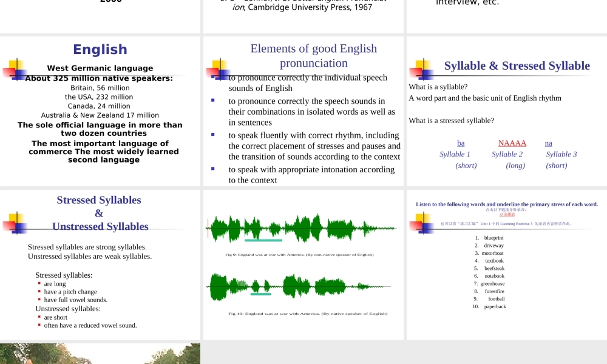Select the 'Stressed Syllables & Unstressed Syllables' heading
Screen dimensions: 607x364
click(x=100, y=213)
